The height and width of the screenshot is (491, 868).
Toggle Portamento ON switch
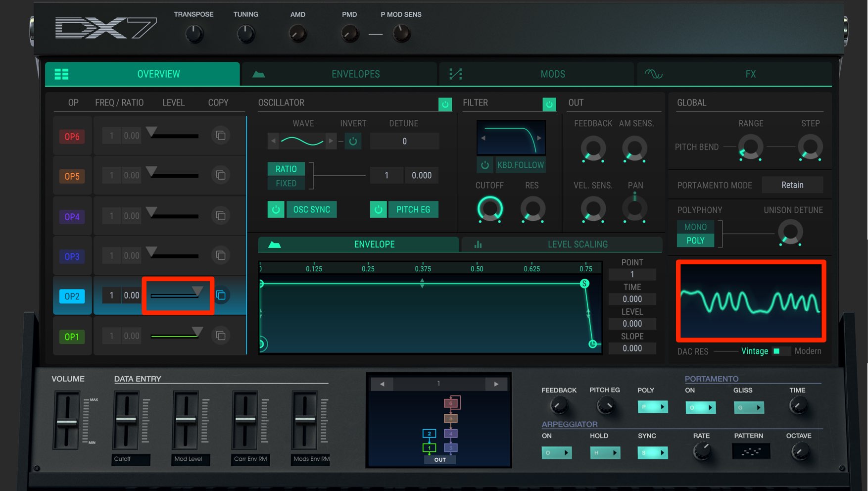tap(700, 407)
